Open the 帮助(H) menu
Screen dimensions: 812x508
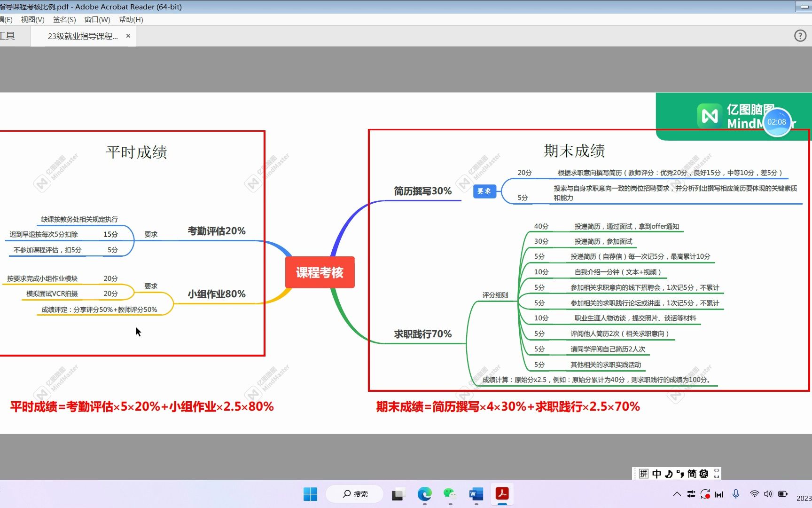pyautogui.click(x=131, y=19)
